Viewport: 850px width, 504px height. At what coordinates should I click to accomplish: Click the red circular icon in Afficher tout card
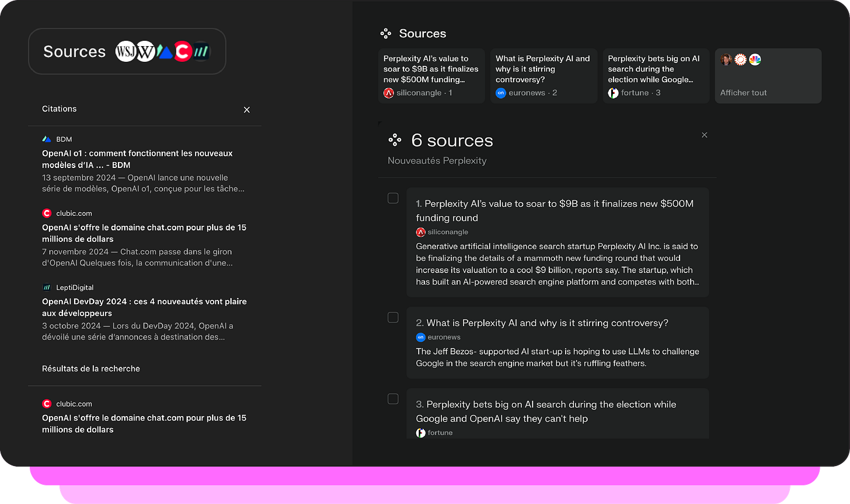pos(740,60)
